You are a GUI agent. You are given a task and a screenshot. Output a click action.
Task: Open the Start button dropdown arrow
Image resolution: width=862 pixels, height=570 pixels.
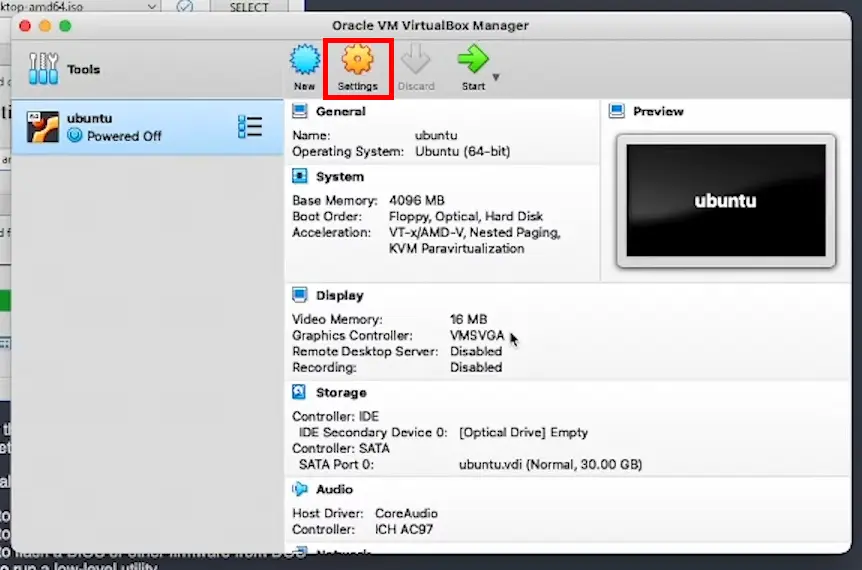(x=496, y=78)
